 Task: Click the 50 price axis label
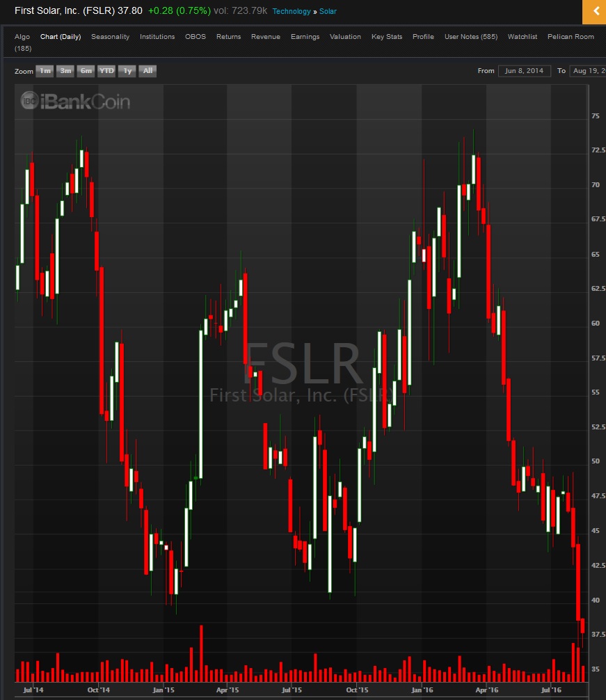point(596,461)
